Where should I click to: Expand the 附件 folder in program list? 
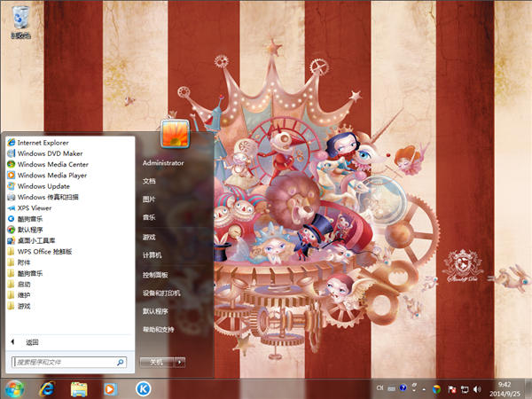pos(25,262)
